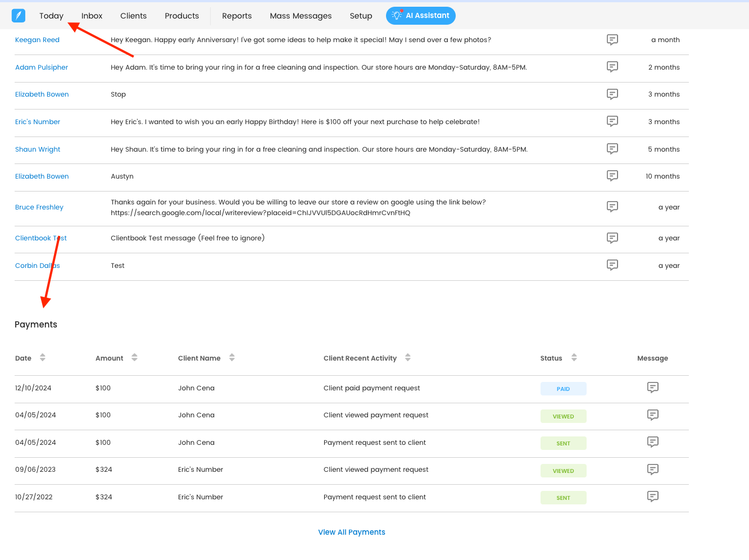This screenshot has width=749, height=560.
Task: Open message icon for Keegan Reed
Action: click(x=612, y=40)
